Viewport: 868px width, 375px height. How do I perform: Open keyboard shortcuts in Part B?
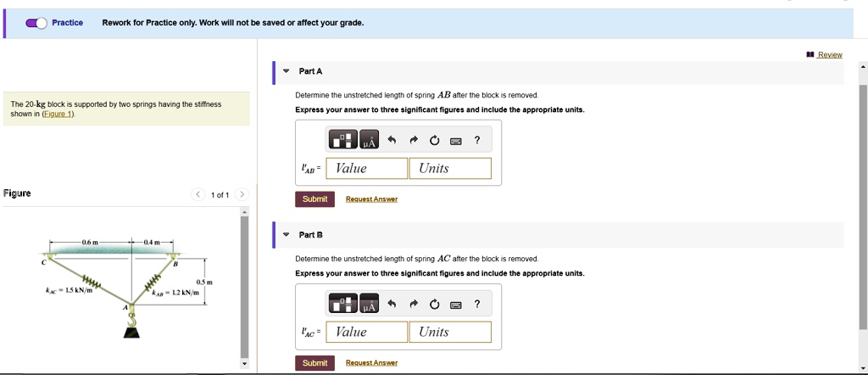click(455, 305)
